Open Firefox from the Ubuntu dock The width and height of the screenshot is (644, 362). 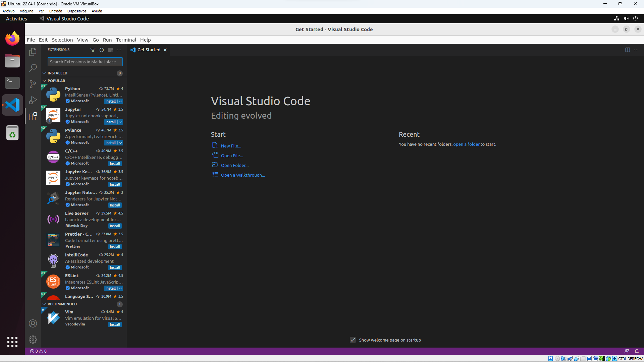(x=12, y=39)
